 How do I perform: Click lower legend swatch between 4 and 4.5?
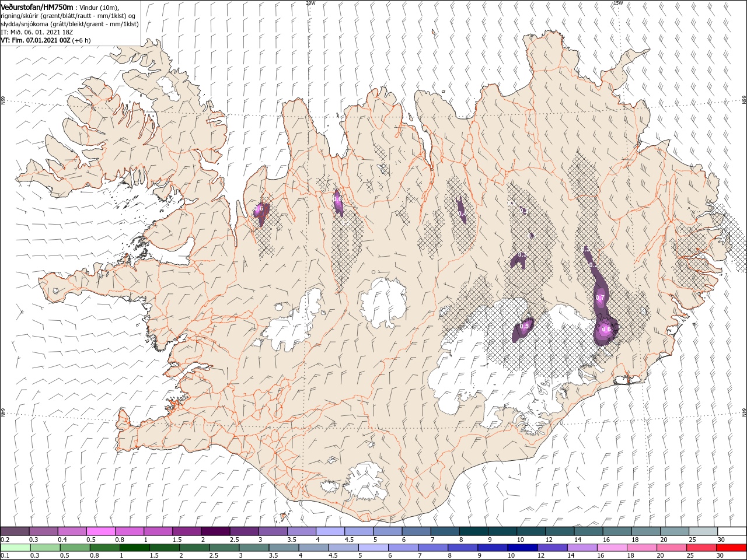(x=313, y=548)
